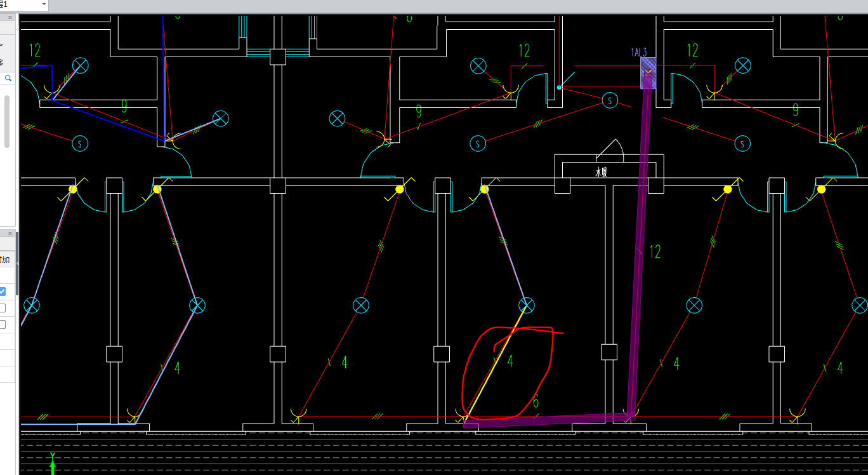Click the 1AL3 text label
The width and height of the screenshot is (868, 475).
(638, 52)
